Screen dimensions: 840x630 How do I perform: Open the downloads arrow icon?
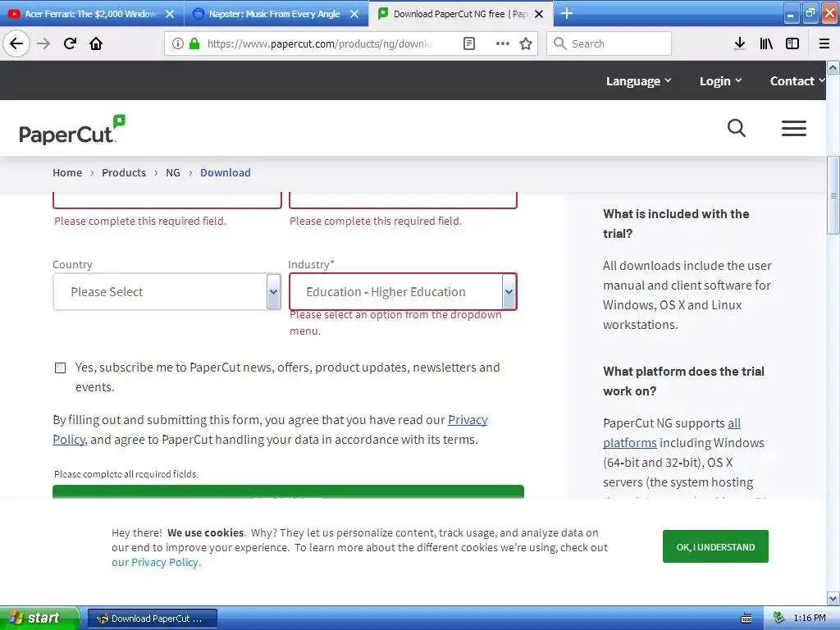coord(740,44)
